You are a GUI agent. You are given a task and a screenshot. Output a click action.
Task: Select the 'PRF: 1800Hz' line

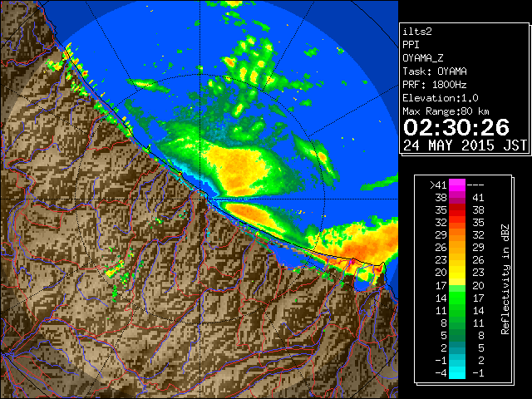coord(435,85)
